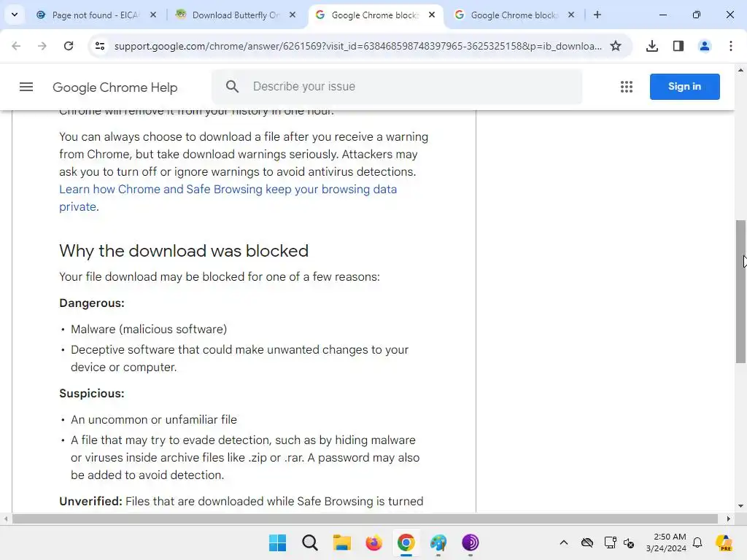Open a new tab with the plus button
The height and width of the screenshot is (560, 747).
[x=597, y=15]
